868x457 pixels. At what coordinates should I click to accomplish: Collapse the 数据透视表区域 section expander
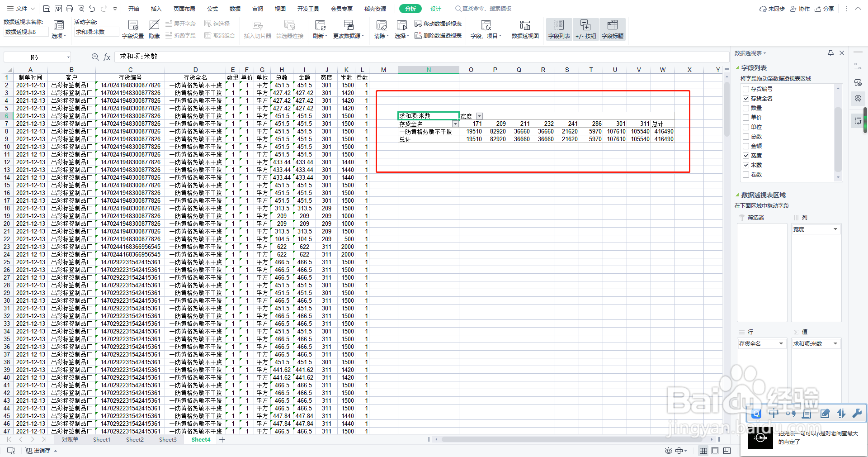(x=737, y=195)
